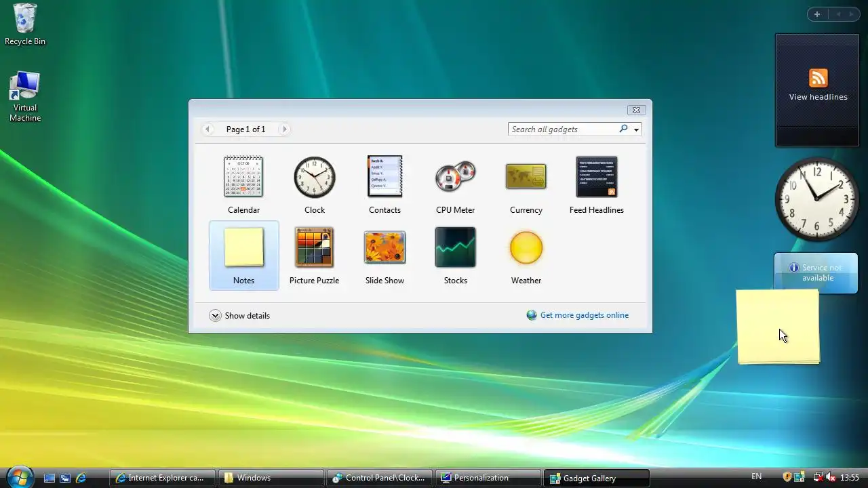868x488 pixels.
Task: Open the Recycle Bin desktop icon
Action: 25,24
